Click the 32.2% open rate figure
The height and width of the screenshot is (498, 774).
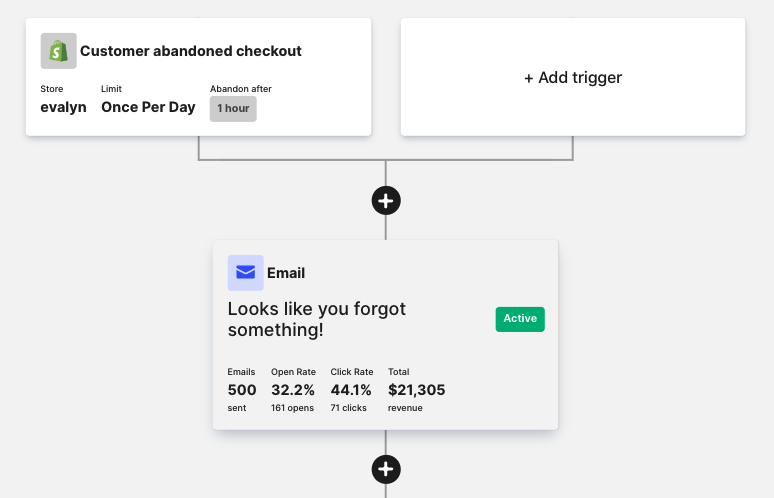[293, 390]
